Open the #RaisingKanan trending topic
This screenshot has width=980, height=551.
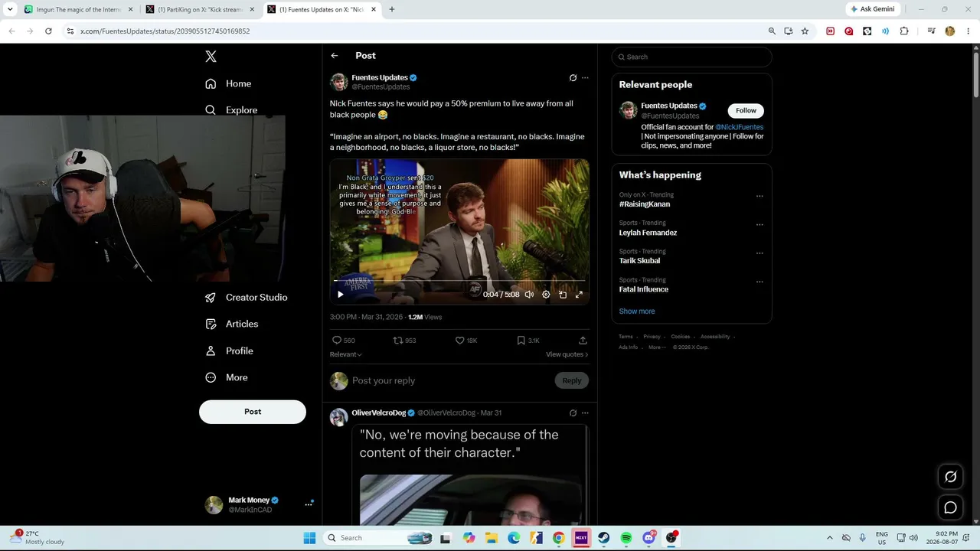click(x=645, y=204)
